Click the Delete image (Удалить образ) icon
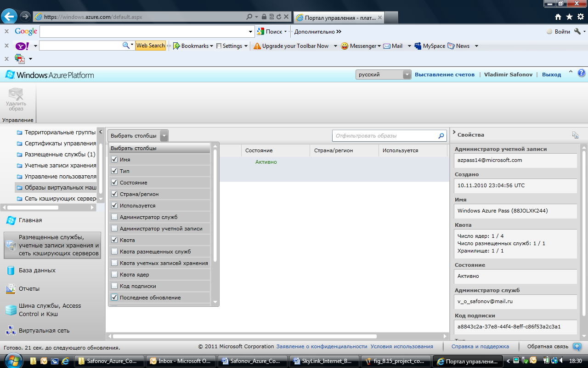Viewport: 588px width, 368px height. click(x=16, y=94)
